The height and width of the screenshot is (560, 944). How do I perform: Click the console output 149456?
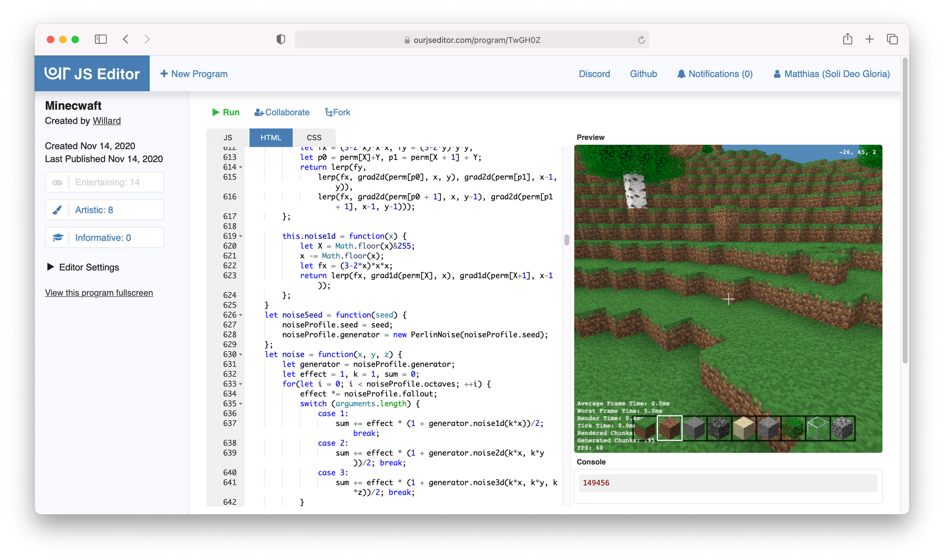pyautogui.click(x=596, y=483)
